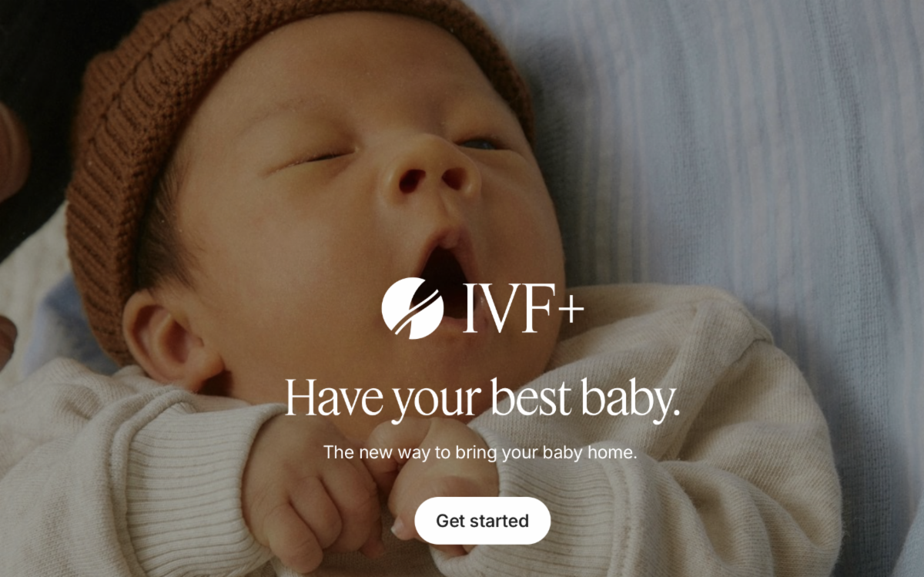Image resolution: width=924 pixels, height=577 pixels.
Task: Click the baby's nose in the photo
Action: click(x=430, y=173)
